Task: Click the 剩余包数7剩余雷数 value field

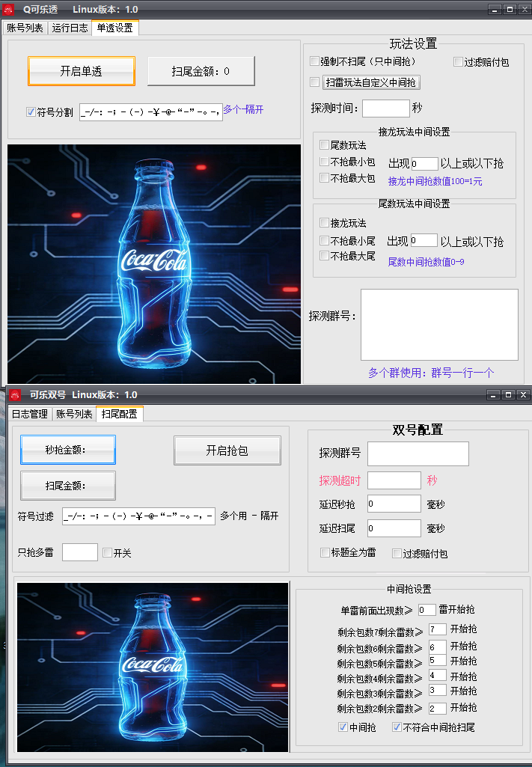Action: 438,629
